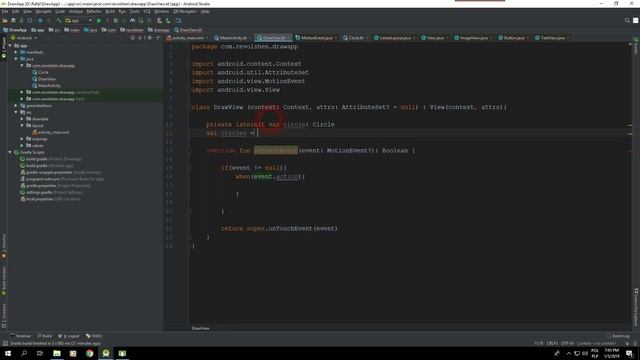
Task: Click the Windows taskbar search icon
Action: point(24,353)
